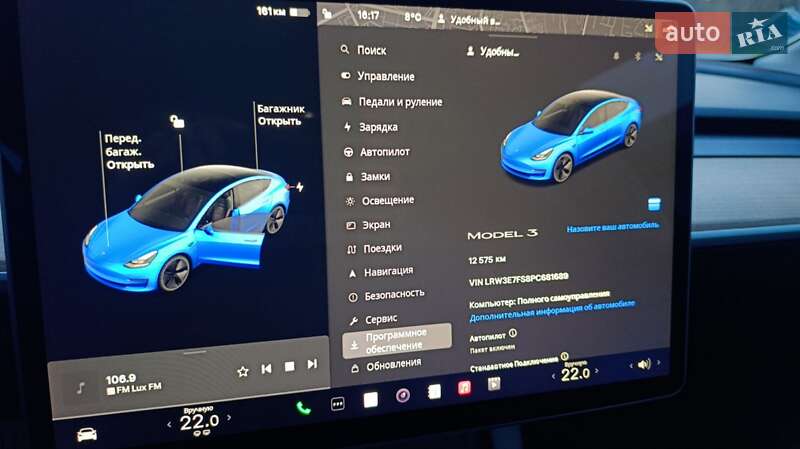Open the notepad app in dock

click(434, 392)
